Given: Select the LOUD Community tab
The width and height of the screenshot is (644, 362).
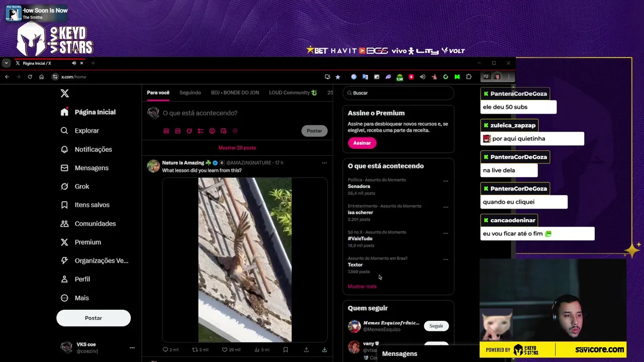Looking at the screenshot, I should [x=293, y=93].
